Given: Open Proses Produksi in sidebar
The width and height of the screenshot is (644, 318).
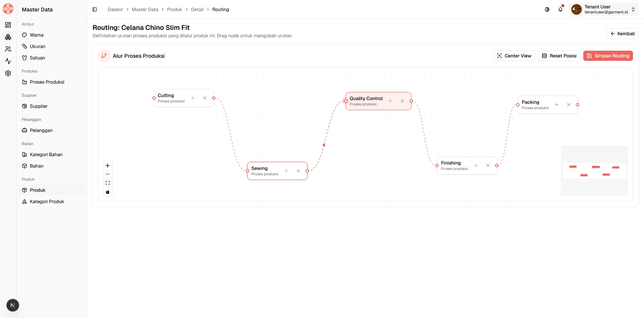Looking at the screenshot, I should point(47,82).
